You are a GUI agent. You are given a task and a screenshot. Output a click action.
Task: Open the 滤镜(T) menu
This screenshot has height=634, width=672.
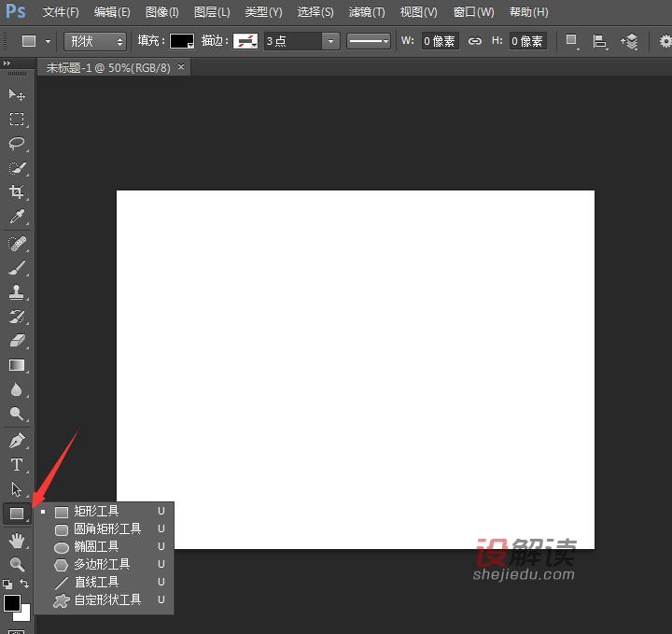click(x=366, y=12)
